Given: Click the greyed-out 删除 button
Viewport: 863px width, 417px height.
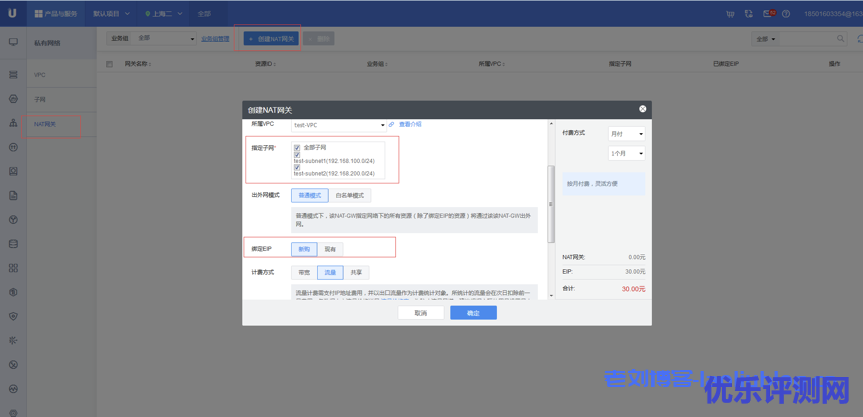Looking at the screenshot, I should [x=319, y=39].
